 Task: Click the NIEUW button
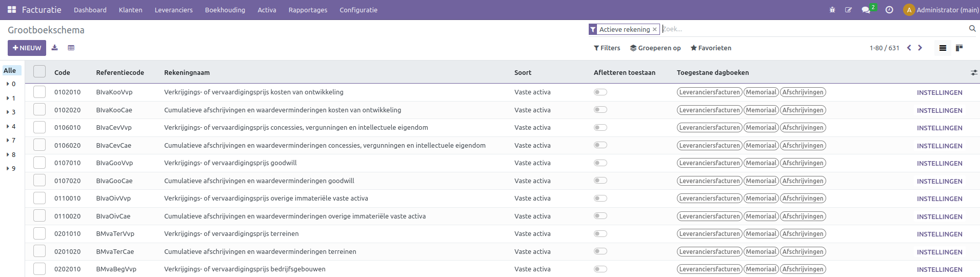pyautogui.click(x=27, y=48)
